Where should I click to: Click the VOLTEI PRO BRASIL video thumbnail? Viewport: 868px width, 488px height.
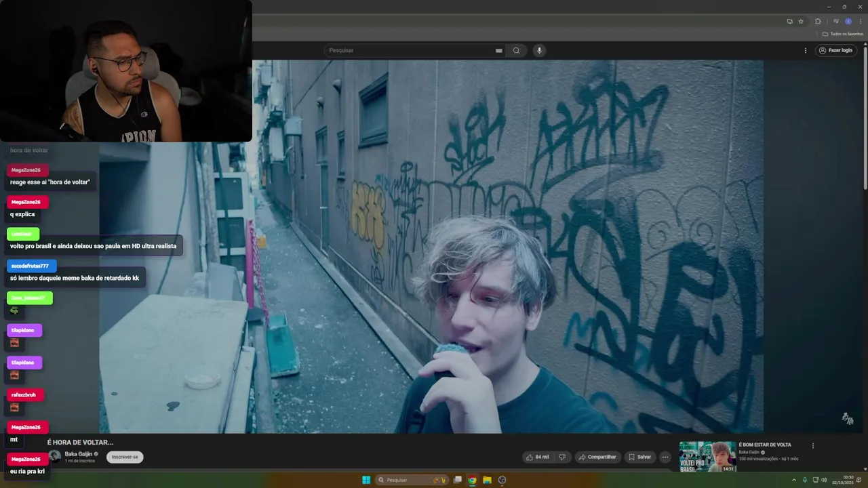pos(707,457)
